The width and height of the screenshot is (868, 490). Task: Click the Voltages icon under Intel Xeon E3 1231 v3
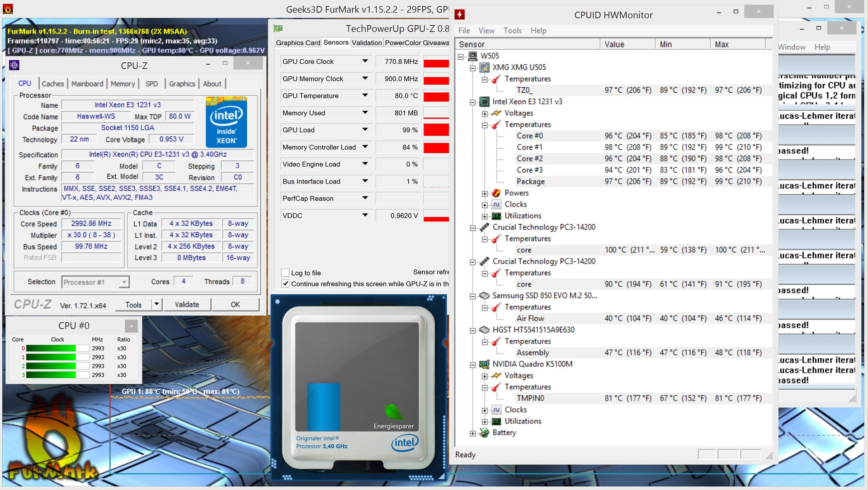[x=496, y=113]
